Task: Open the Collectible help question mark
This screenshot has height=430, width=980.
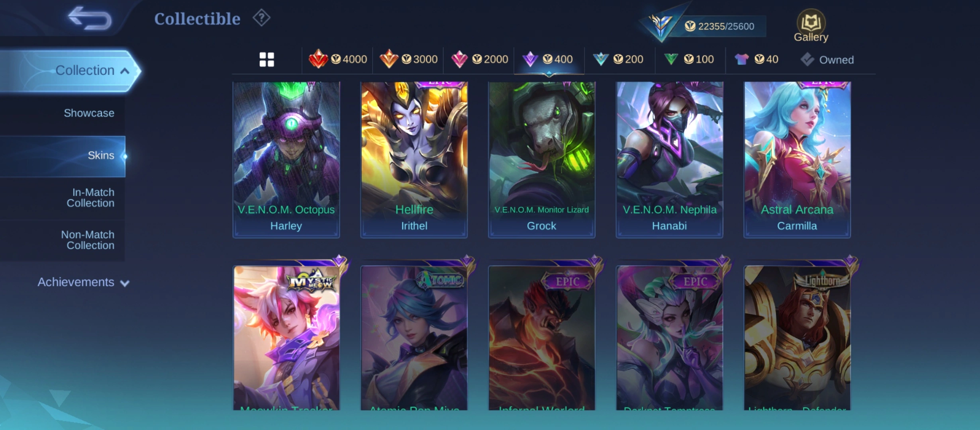Action: click(261, 18)
